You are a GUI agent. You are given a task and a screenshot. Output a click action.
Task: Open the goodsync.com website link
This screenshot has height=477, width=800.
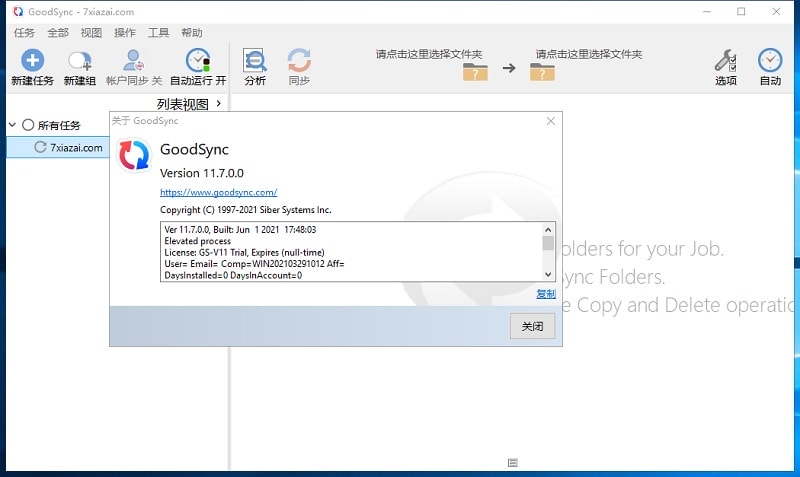coord(218,192)
